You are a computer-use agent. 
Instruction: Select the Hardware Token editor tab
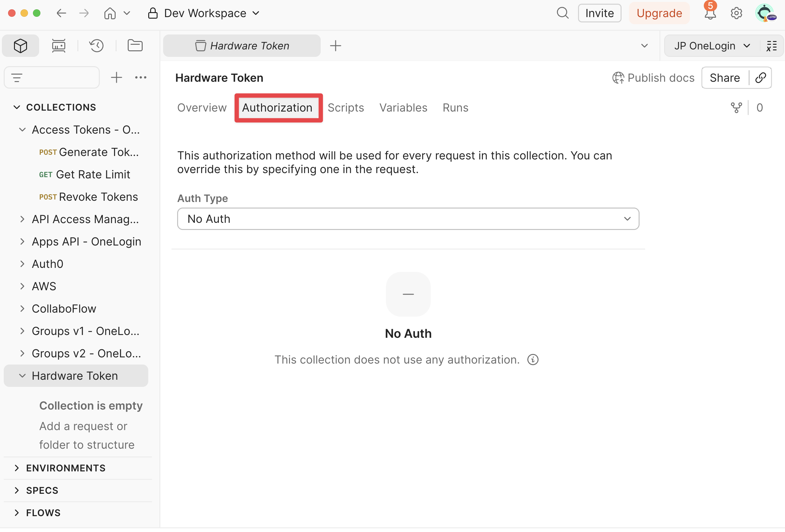(x=242, y=46)
